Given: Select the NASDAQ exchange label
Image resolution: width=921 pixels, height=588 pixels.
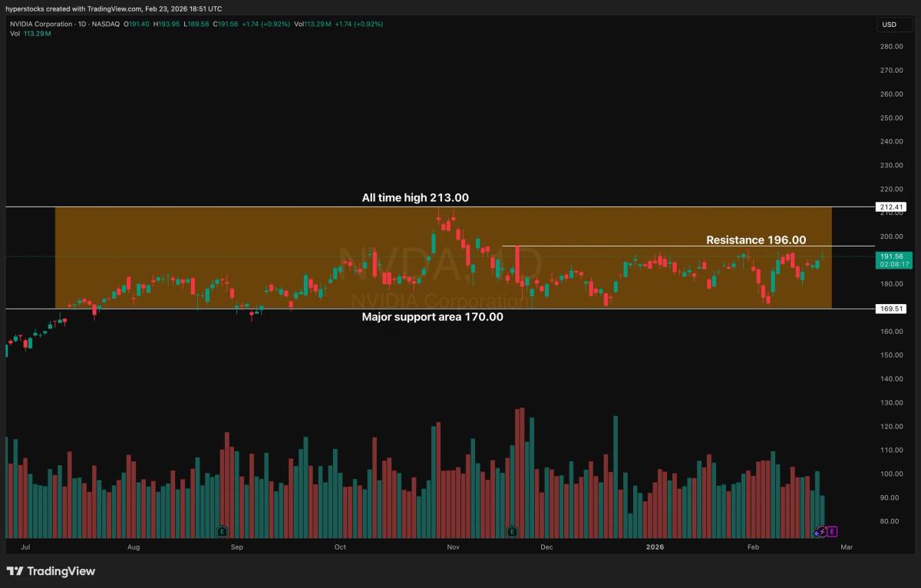Looking at the screenshot, I should tap(107, 24).
